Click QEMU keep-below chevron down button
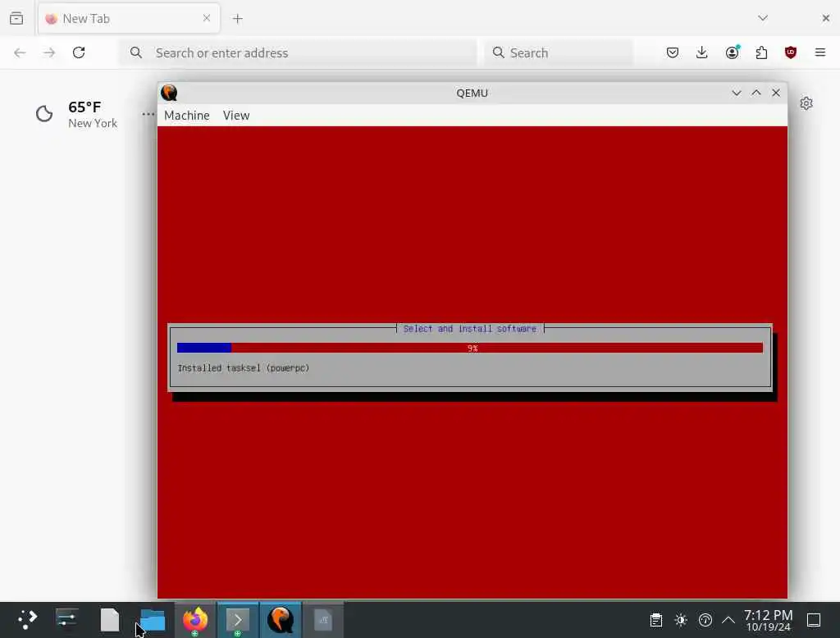 [x=737, y=93]
